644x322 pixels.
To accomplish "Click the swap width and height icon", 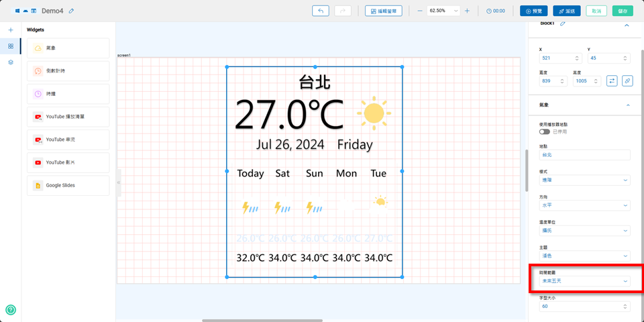I will coord(612,80).
